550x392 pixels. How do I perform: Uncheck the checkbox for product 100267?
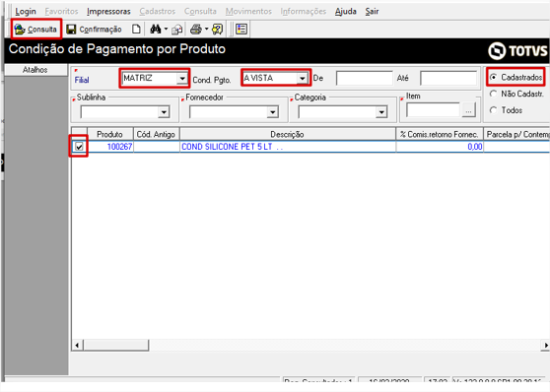click(x=79, y=147)
